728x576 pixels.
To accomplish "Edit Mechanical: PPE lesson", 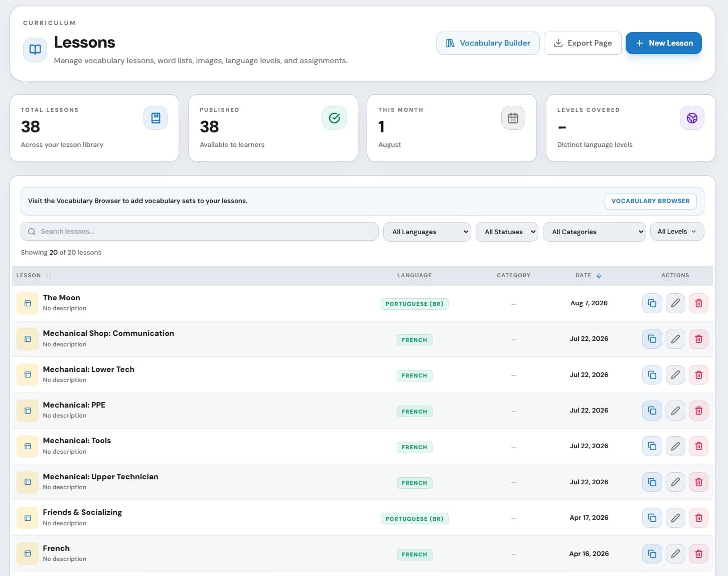I will pos(675,411).
